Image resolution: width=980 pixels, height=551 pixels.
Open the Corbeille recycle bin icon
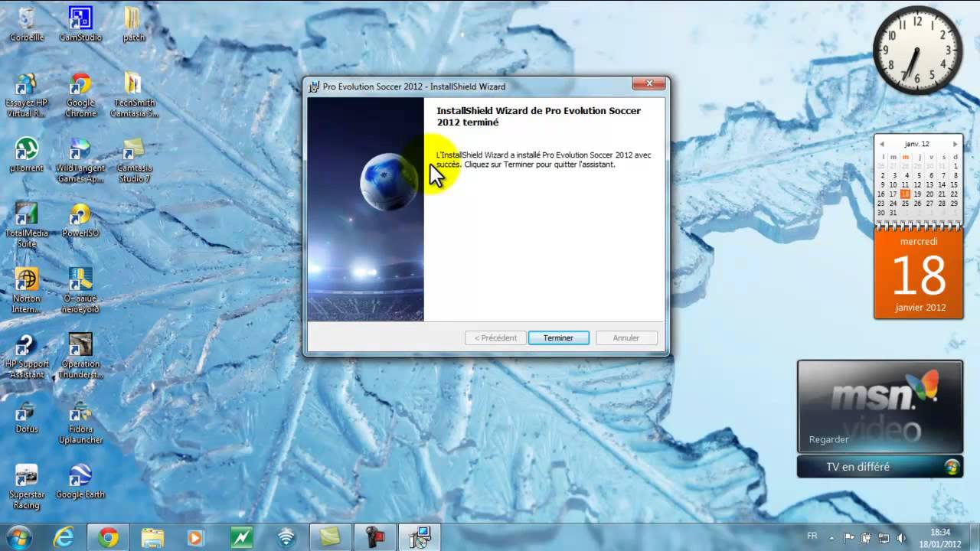(x=26, y=24)
